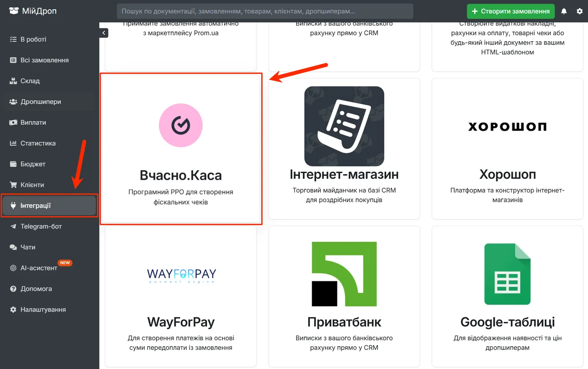Focus the search field in the top bar
This screenshot has width=588, height=369.
pyautogui.click(x=265, y=11)
